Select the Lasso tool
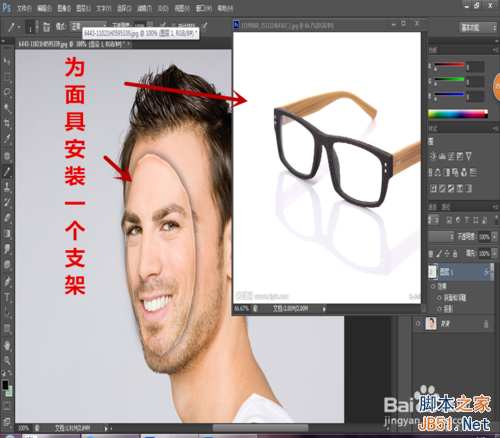 (x=7, y=92)
